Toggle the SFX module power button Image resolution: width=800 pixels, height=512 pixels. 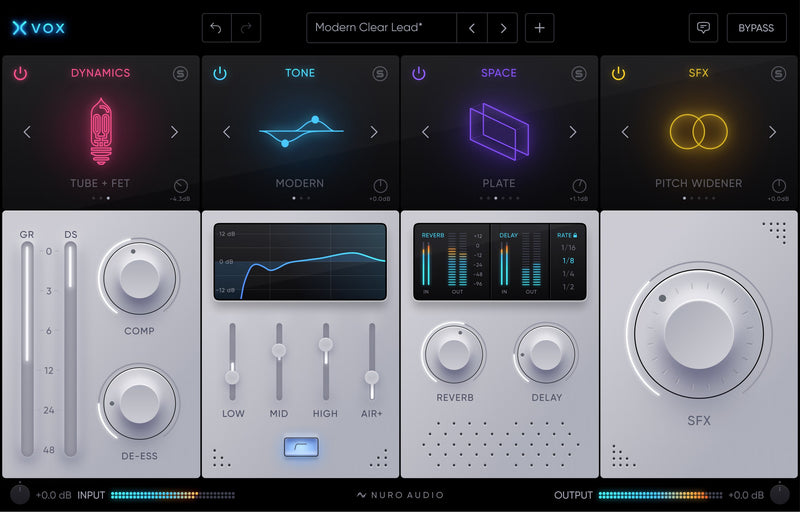tap(618, 73)
